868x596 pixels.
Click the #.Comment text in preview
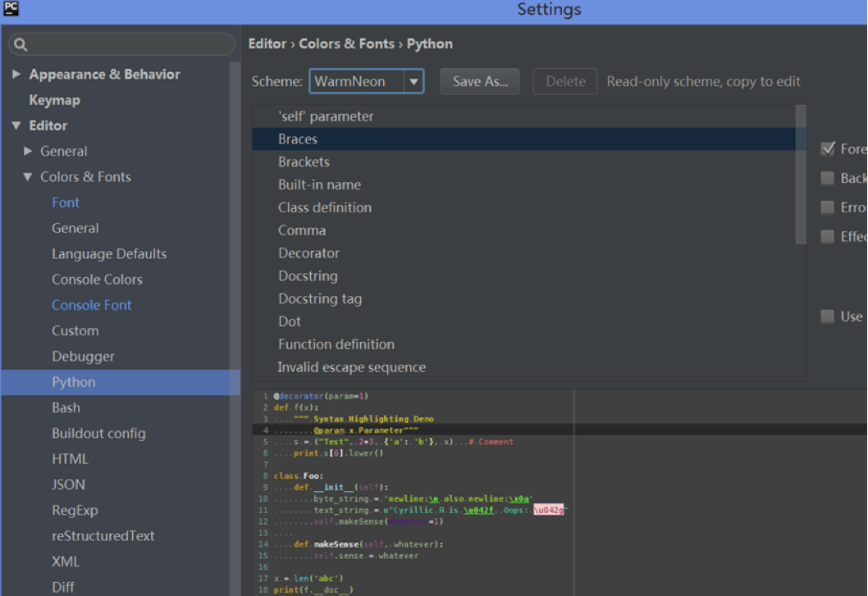491,442
